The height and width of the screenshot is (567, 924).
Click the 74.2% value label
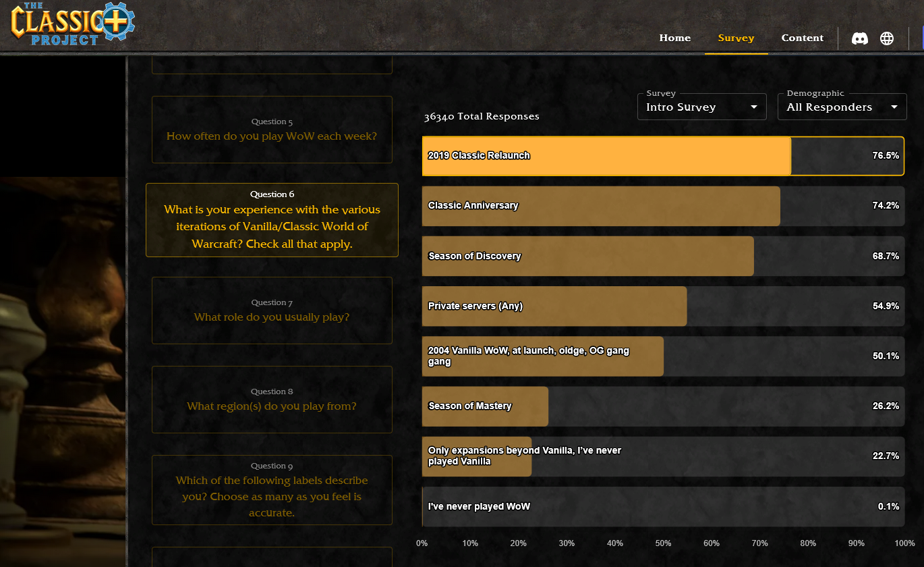click(886, 206)
